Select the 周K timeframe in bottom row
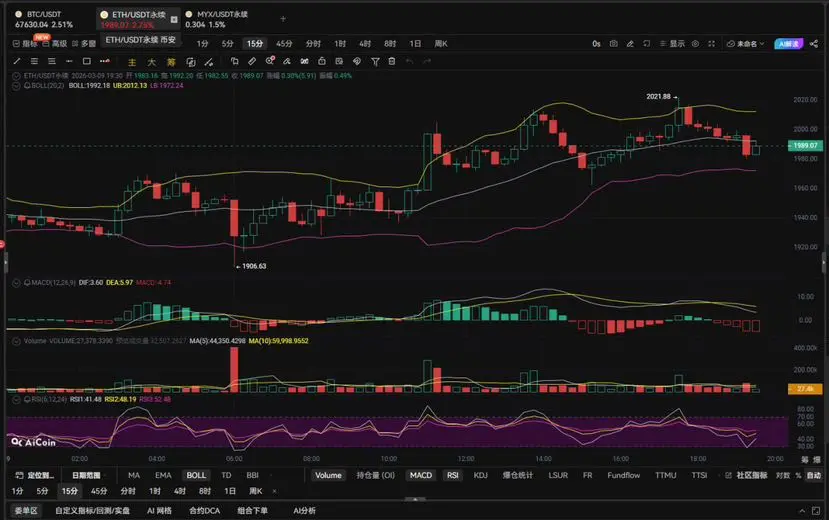 tap(255, 491)
